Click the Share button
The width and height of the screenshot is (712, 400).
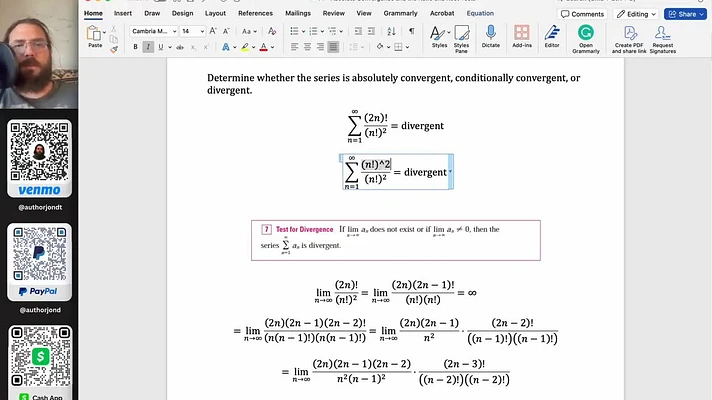(685, 14)
